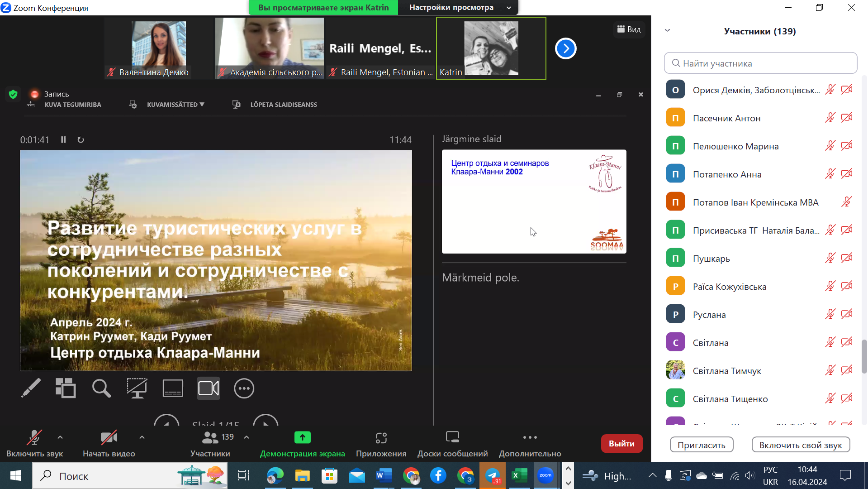The width and height of the screenshot is (868, 489).
Task: Click LÕPETA SLAIDISEANSS to end slideshow
Action: [283, 105]
